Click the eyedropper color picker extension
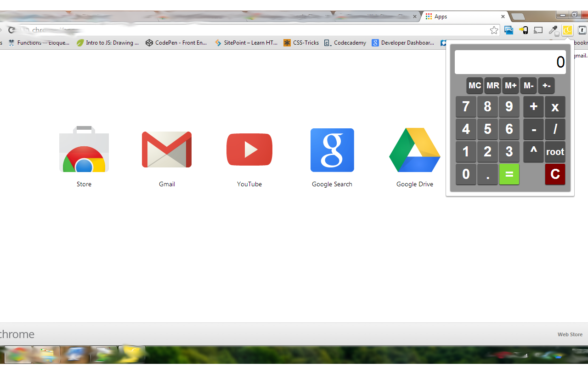 click(x=553, y=30)
